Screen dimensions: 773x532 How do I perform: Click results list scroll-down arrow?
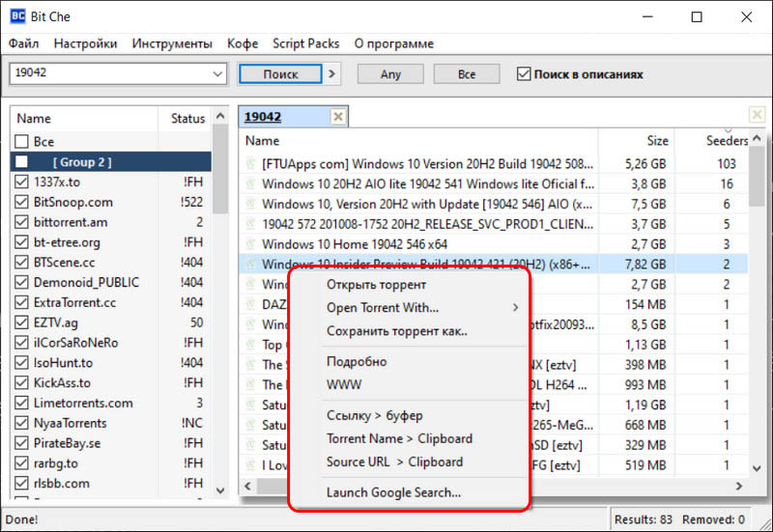[757, 468]
